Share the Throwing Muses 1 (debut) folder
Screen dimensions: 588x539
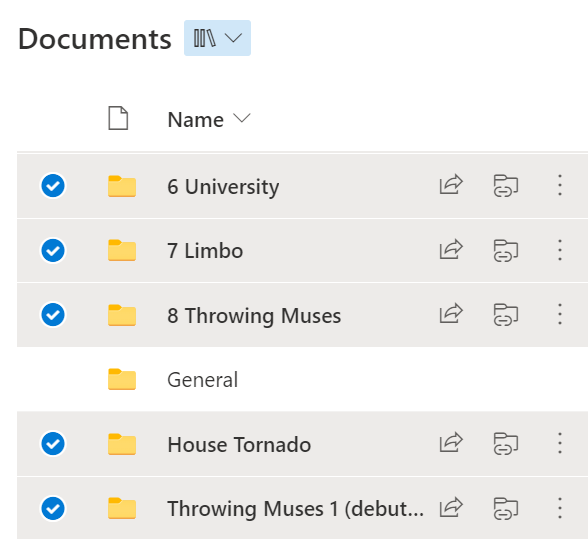point(451,508)
